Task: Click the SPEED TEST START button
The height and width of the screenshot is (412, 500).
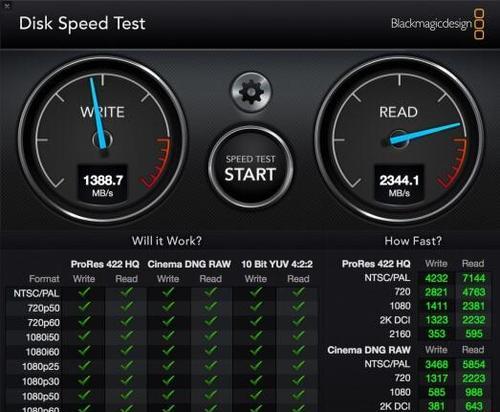Action: [251, 167]
